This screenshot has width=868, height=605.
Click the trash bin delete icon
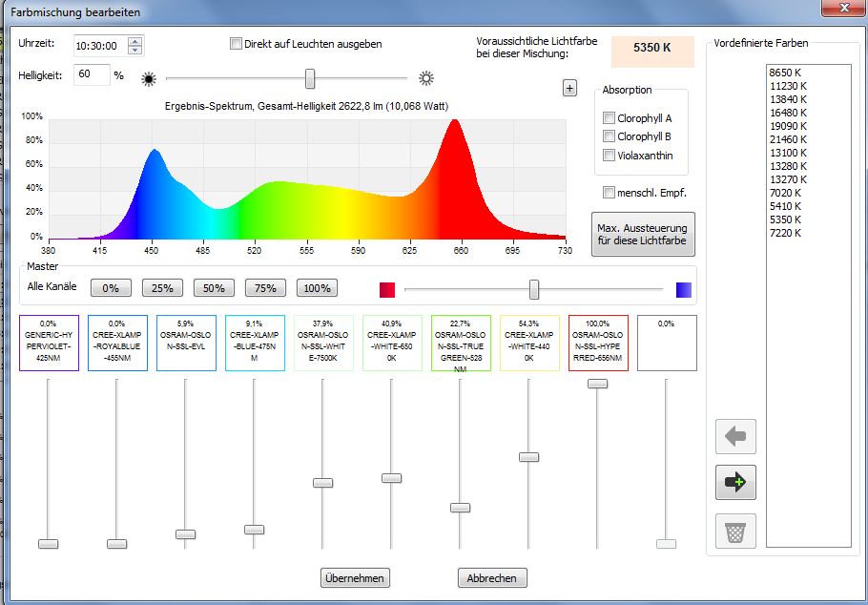pos(735,531)
